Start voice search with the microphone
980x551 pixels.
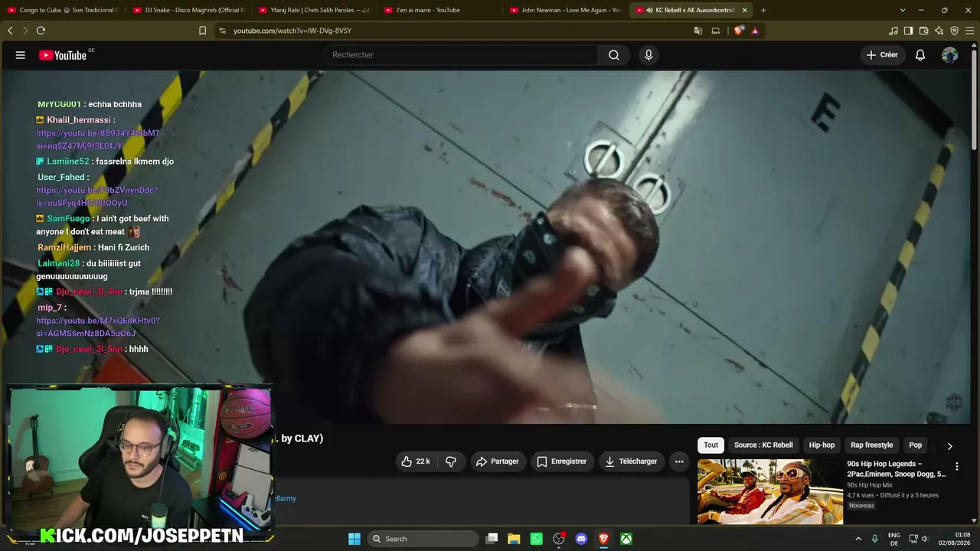point(648,55)
